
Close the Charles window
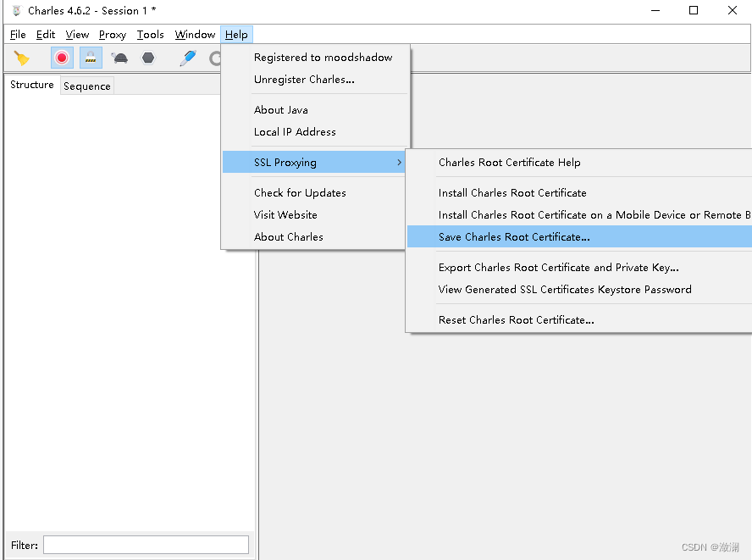coord(733,10)
